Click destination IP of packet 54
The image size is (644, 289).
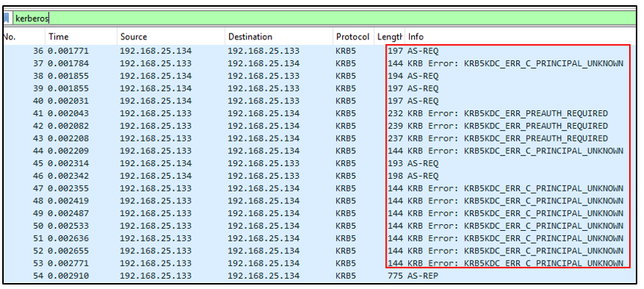tap(264, 276)
